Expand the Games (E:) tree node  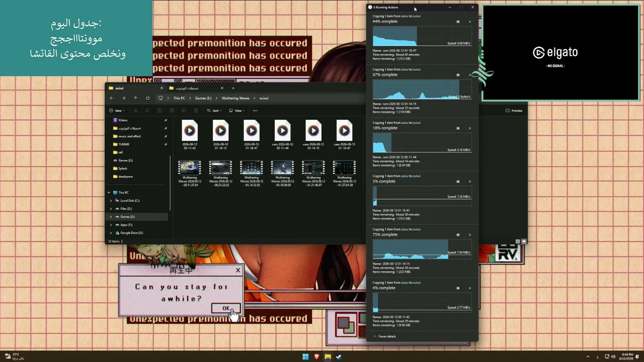pos(111,217)
